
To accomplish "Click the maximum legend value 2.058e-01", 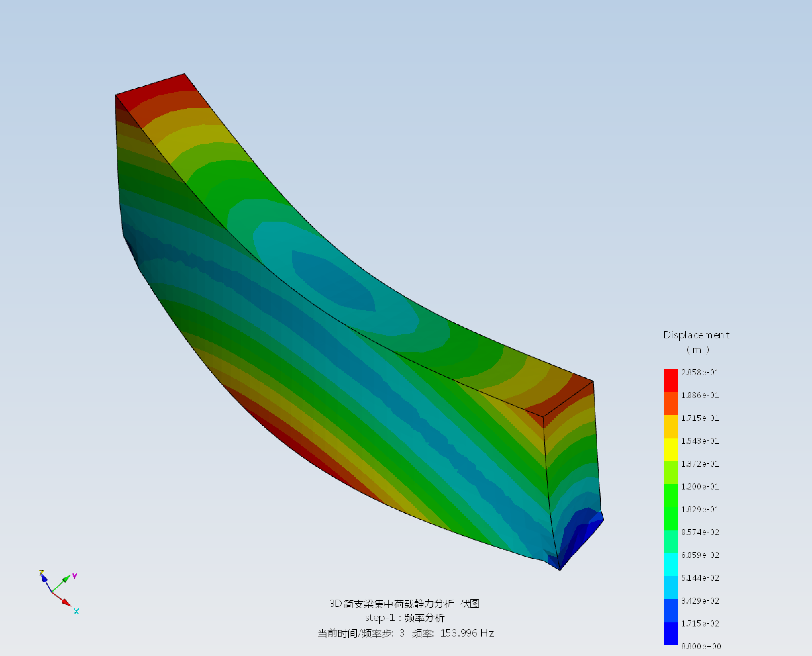I will coord(700,372).
